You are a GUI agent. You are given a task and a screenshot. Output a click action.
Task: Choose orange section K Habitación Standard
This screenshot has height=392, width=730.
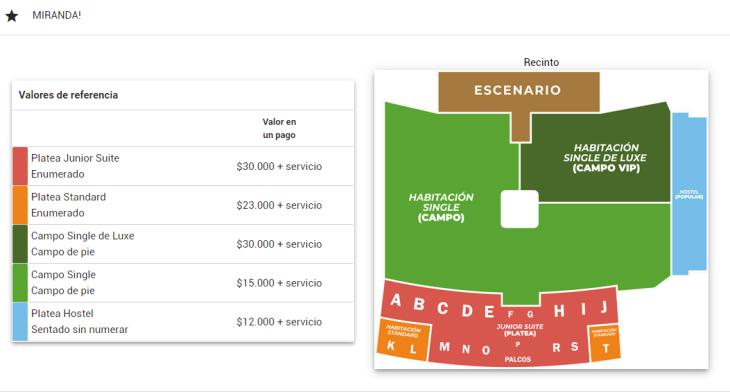(x=391, y=345)
